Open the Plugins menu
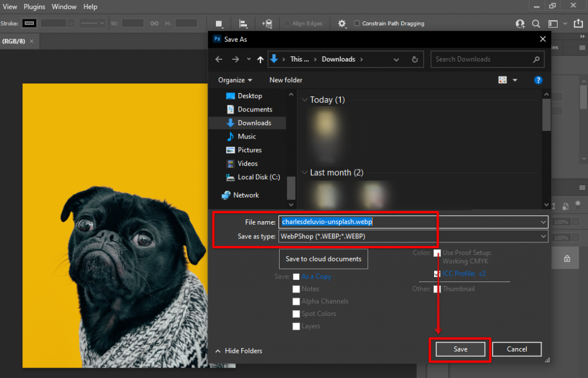The height and width of the screenshot is (378, 588). (x=34, y=6)
